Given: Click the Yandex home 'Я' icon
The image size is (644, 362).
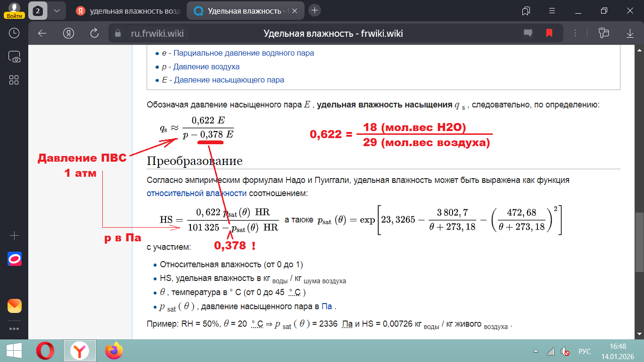Looking at the screenshot, I should tap(69, 33).
